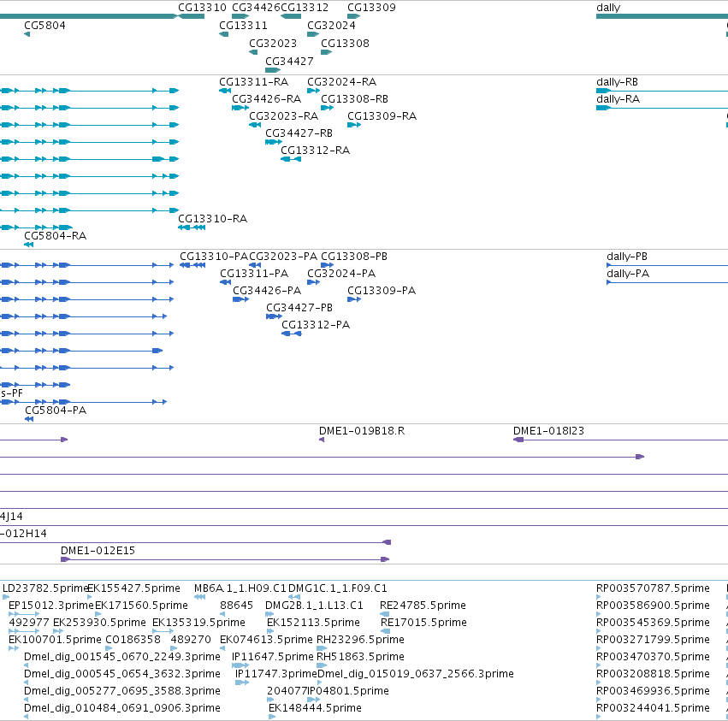This screenshot has width=728, height=721.
Task: Select the CG5804 gene label
Action: (44, 25)
